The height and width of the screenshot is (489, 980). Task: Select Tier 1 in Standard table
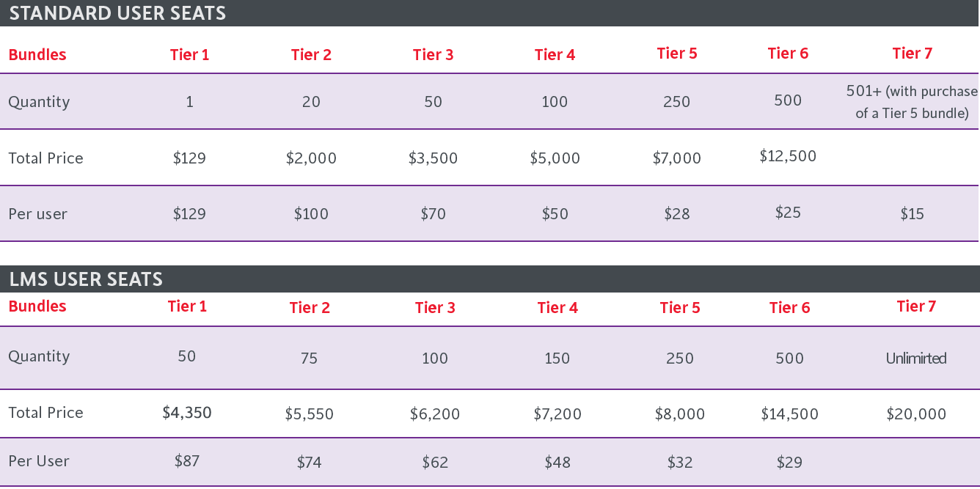pyautogui.click(x=189, y=55)
